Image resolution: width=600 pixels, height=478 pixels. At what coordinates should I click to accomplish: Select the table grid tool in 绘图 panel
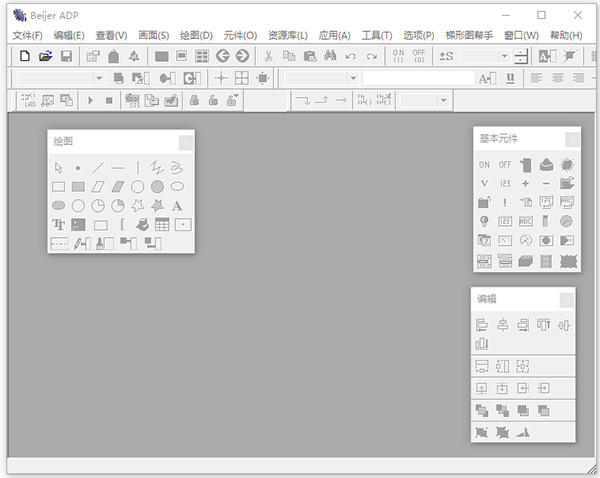pos(162,225)
